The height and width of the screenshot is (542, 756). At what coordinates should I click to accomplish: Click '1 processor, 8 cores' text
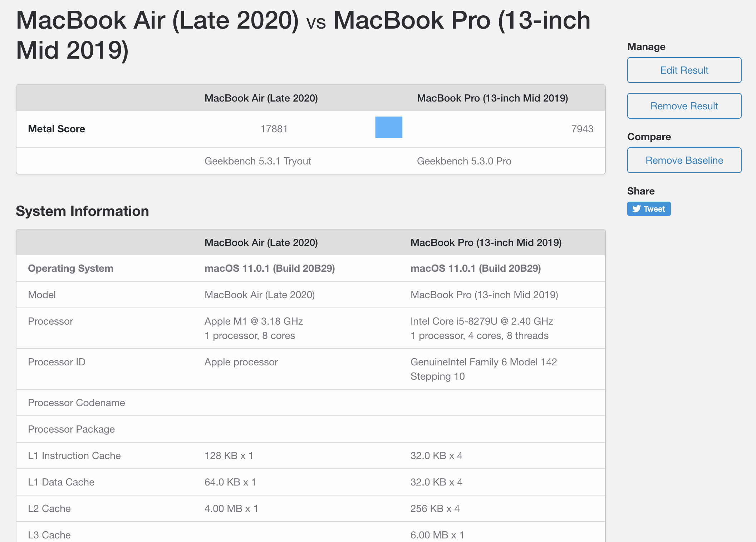[x=250, y=335]
